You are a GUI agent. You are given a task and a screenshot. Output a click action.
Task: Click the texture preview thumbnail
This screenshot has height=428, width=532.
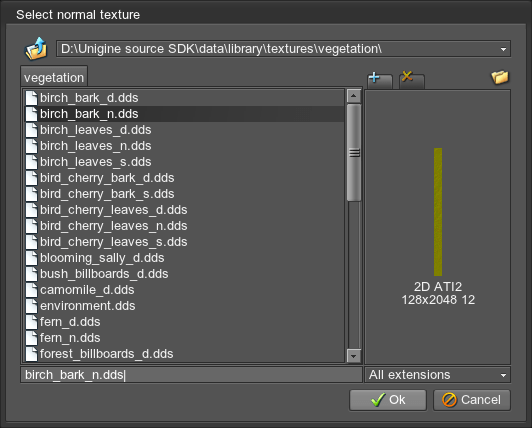point(438,212)
